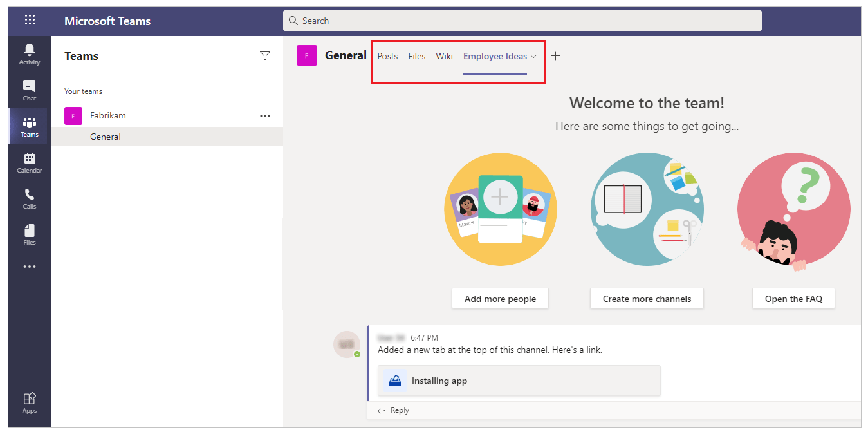This screenshot has width=868, height=434.
Task: Open the Files tab in General channel
Action: pyautogui.click(x=416, y=56)
